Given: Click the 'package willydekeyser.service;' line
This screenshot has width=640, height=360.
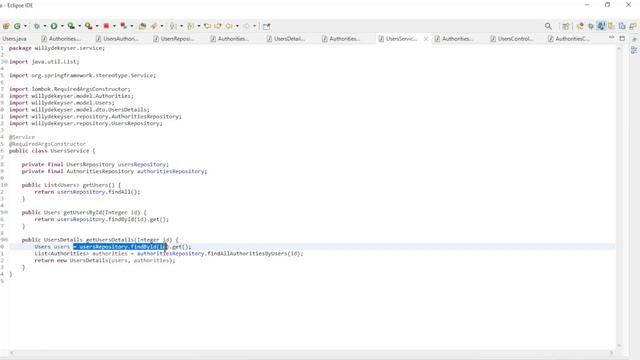Looking at the screenshot, I should pos(57,48).
